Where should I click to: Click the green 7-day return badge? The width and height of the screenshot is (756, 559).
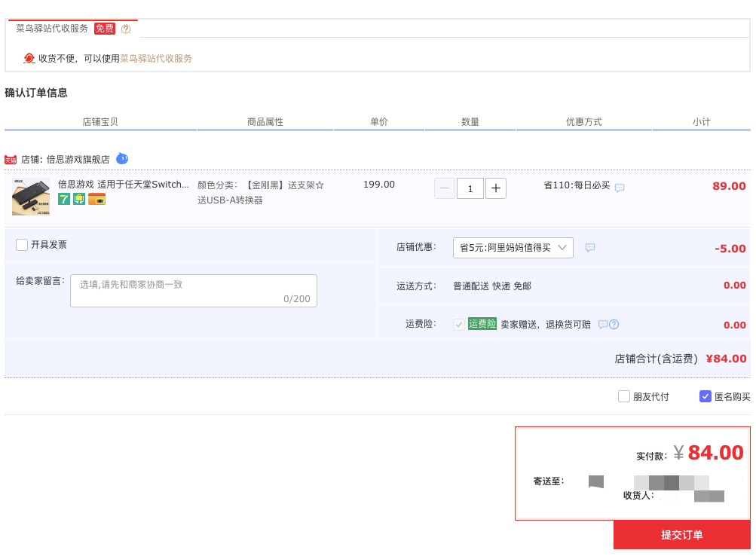(x=63, y=199)
